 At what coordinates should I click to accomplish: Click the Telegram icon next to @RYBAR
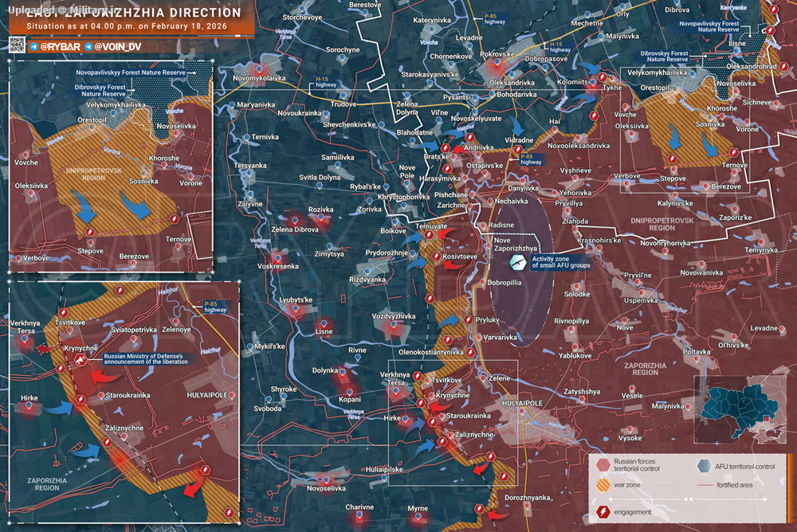(x=34, y=47)
